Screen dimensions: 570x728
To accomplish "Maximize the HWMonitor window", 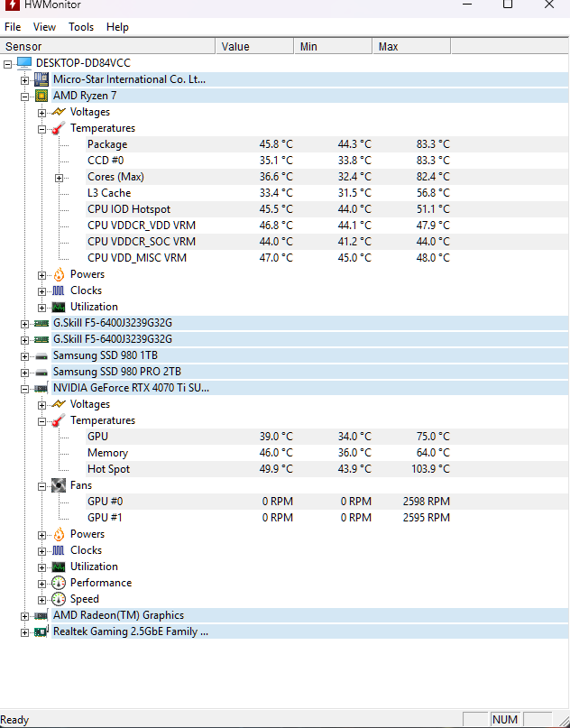I will click(x=508, y=5).
